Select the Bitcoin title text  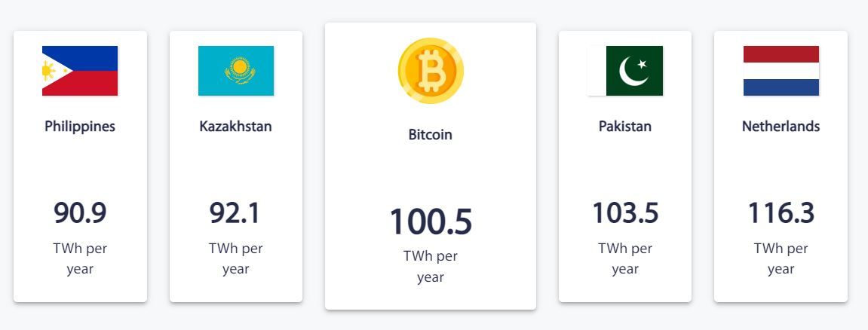pyautogui.click(x=431, y=134)
